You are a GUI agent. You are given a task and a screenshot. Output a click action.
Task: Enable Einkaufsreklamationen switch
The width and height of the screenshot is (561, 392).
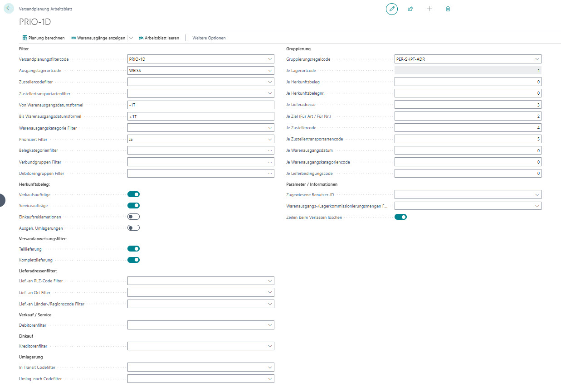(133, 217)
